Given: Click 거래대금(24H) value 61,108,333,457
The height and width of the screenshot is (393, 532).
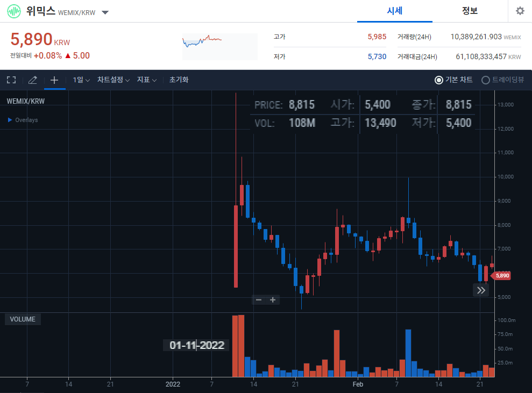Looking at the screenshot, I should (481, 56).
